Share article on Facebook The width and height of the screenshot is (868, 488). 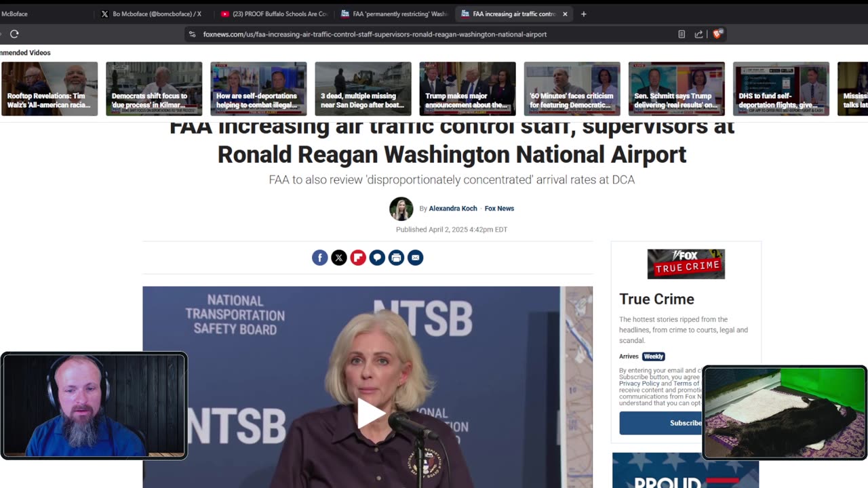click(x=320, y=258)
